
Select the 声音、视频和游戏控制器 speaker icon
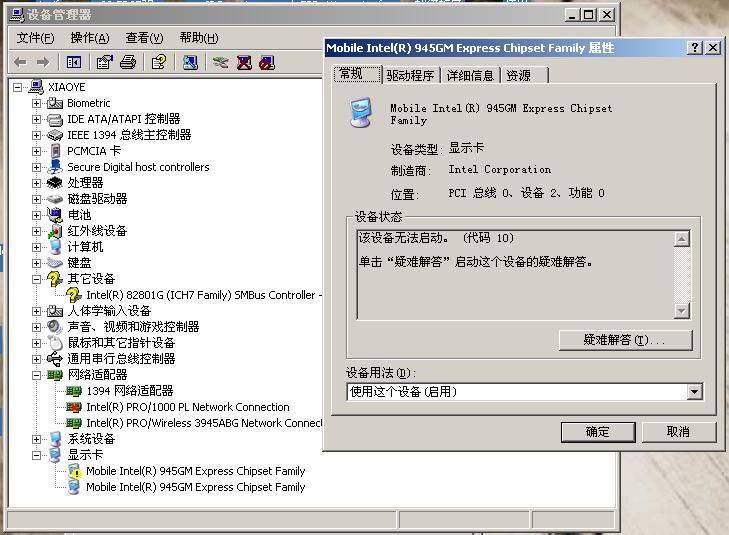[x=55, y=327]
